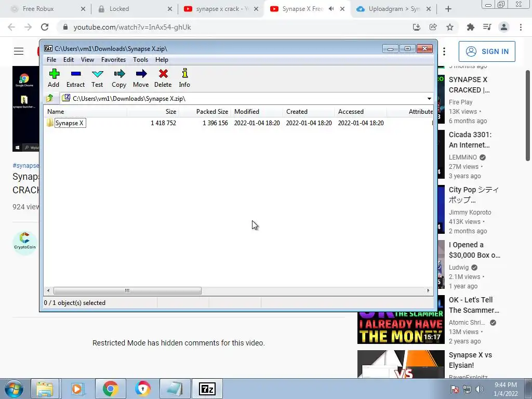
Task: Click the 7-Zip horizontal scrollbar thumb
Action: pos(127,291)
